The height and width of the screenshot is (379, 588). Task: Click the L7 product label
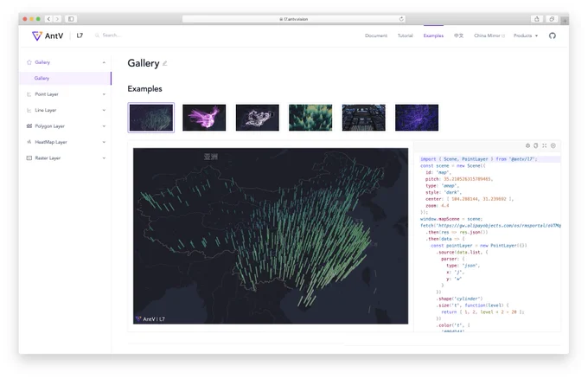point(80,35)
